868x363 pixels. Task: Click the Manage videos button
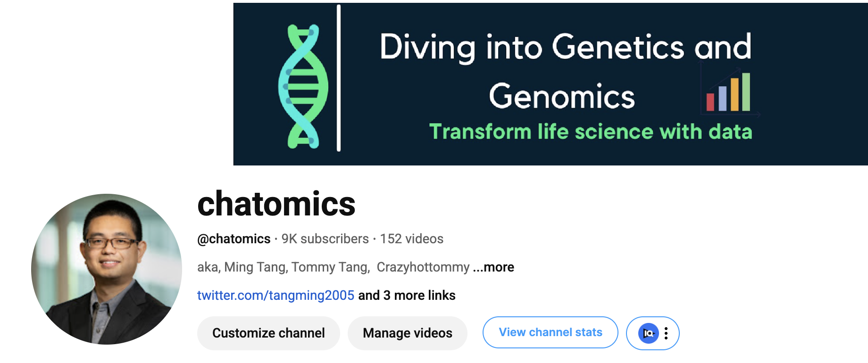408,333
